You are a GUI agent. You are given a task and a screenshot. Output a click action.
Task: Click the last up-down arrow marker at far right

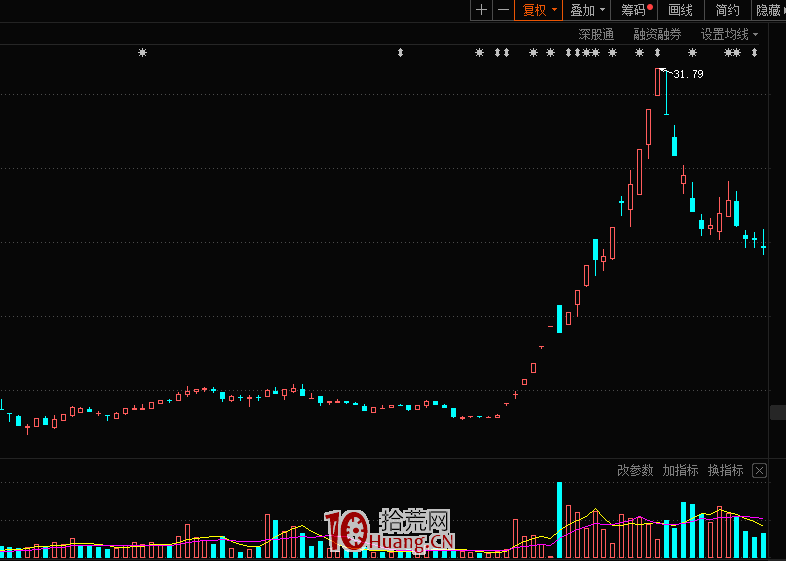tap(754, 53)
